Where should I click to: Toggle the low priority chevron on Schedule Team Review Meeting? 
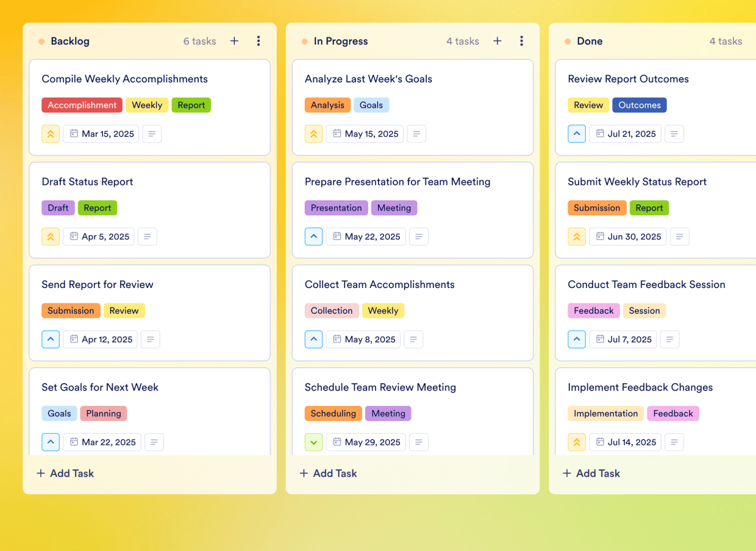point(313,442)
